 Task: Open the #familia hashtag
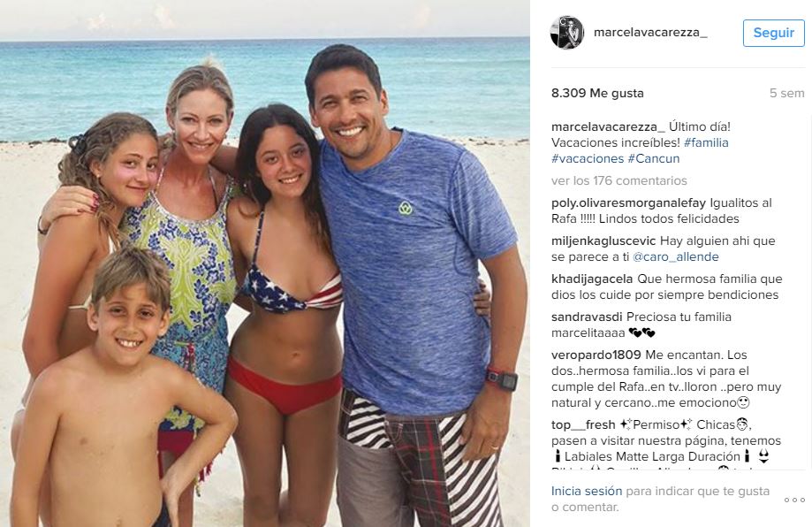706,142
